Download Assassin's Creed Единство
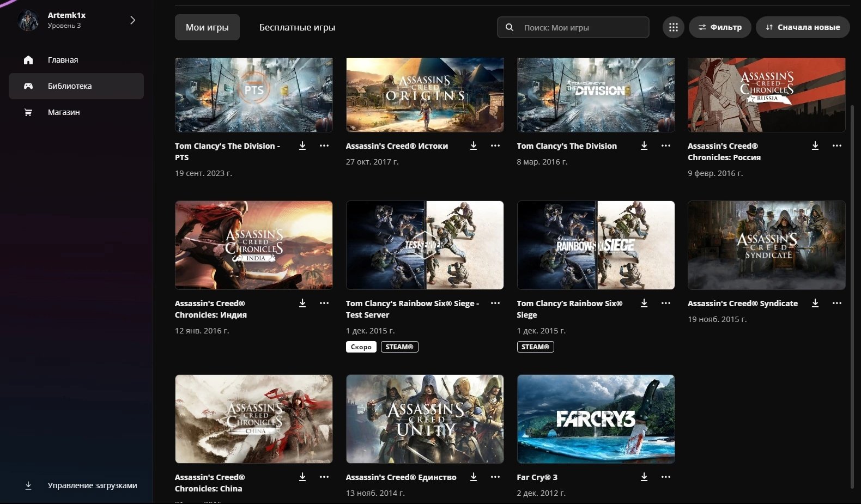 (473, 477)
